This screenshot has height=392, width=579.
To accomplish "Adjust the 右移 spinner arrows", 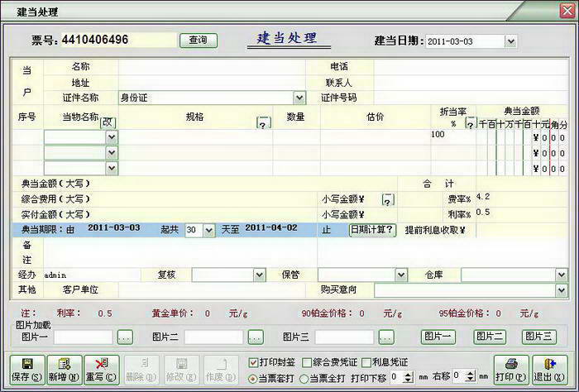I will click(470, 376).
